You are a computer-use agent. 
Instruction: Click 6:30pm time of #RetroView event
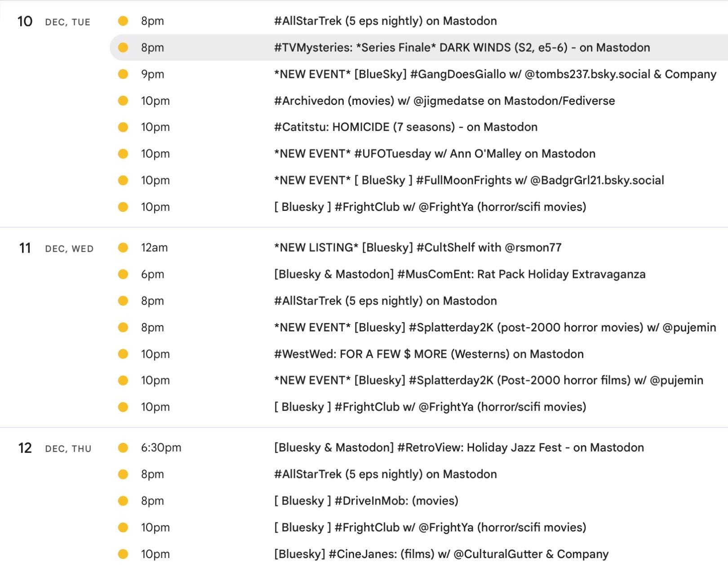coord(161,448)
